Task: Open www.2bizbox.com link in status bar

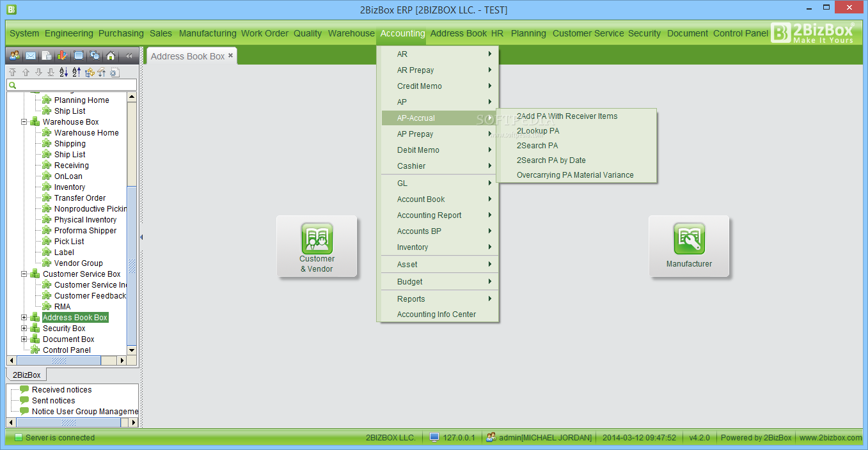Action: pyautogui.click(x=830, y=438)
